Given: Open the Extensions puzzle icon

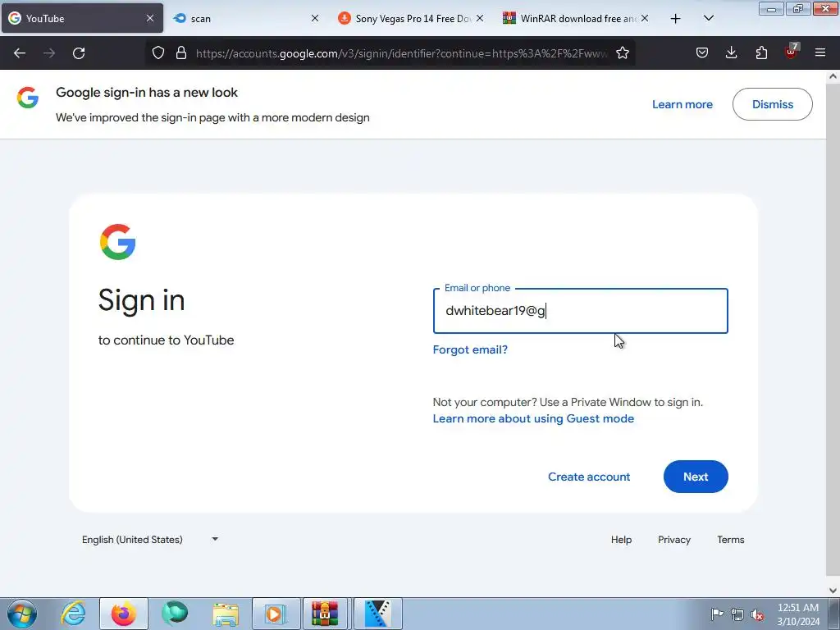Looking at the screenshot, I should tap(761, 53).
